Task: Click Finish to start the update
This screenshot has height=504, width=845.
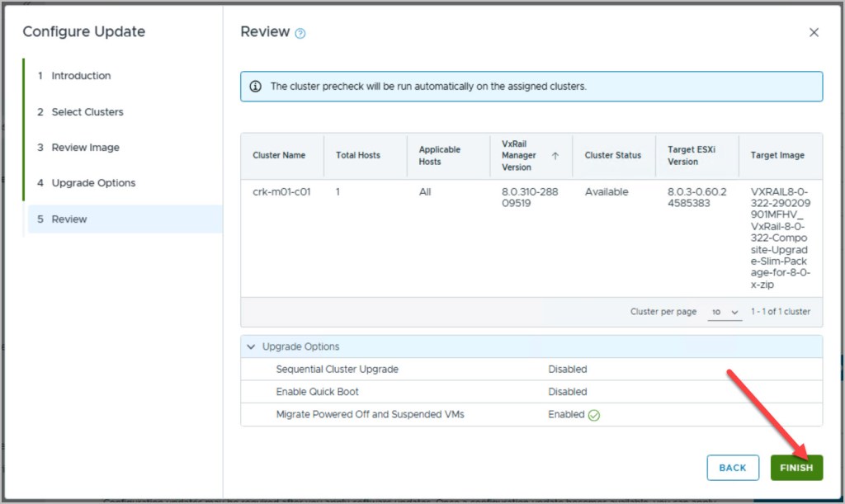Action: (796, 468)
